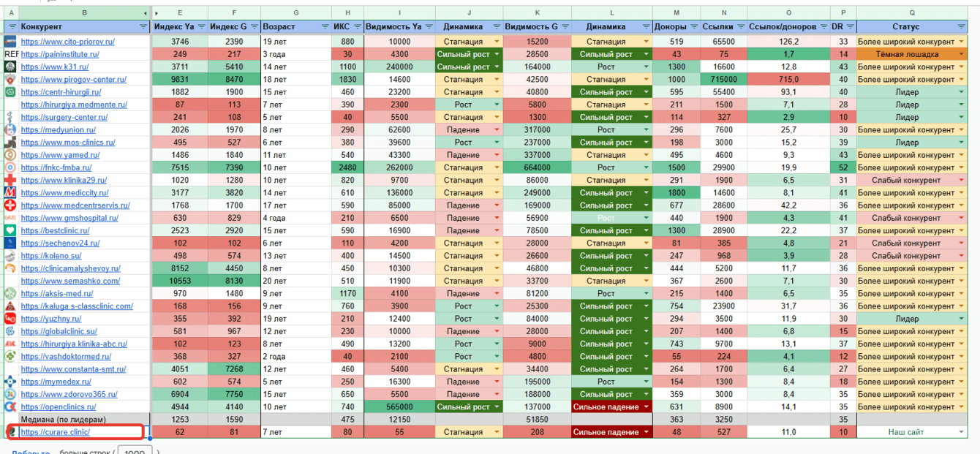Viewport: 980px width, 454px height.
Task: Open the Конкурент column filter icon
Action: (x=143, y=26)
